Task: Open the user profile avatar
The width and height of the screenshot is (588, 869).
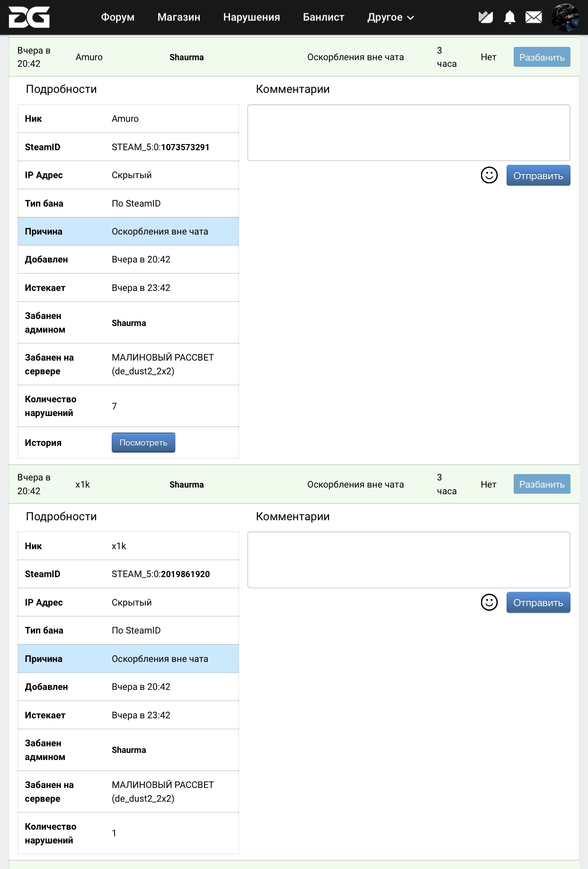Action: pyautogui.click(x=565, y=18)
